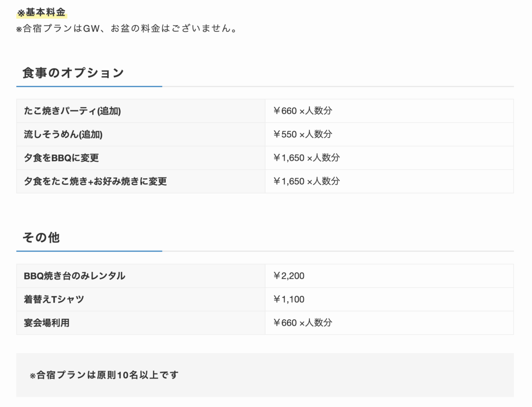Click the 合宿プランは原則10名以上です notice
This screenshot has height=407, width=532.
[104, 375]
